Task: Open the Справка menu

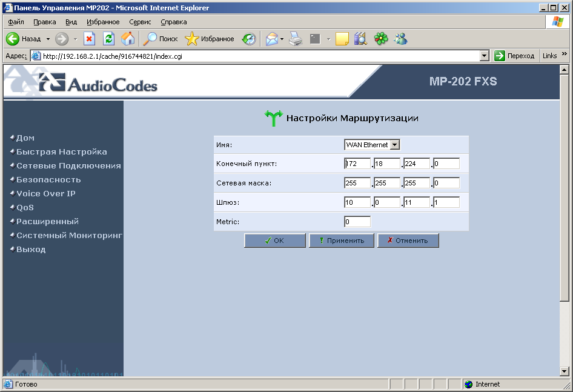Action: [x=174, y=22]
